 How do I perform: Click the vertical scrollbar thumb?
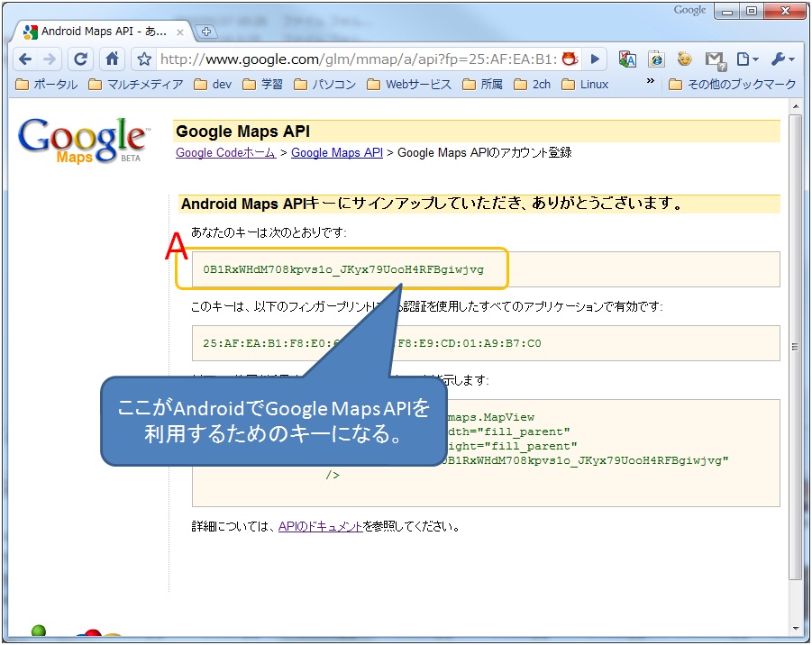pos(796,347)
